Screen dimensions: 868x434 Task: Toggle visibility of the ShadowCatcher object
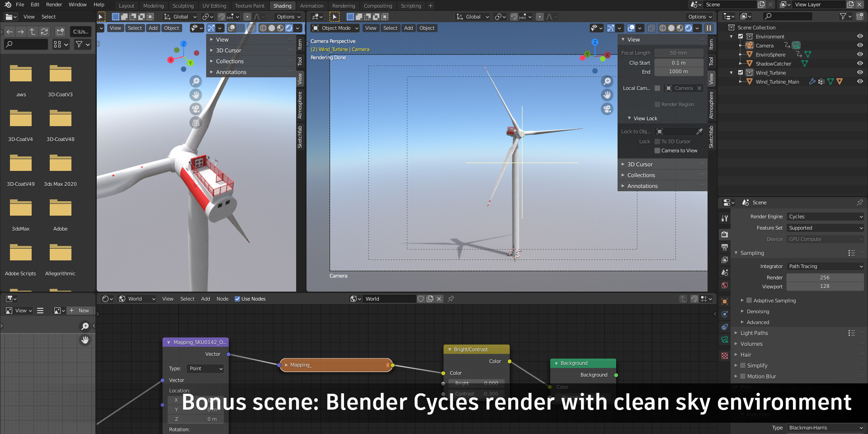click(860, 63)
